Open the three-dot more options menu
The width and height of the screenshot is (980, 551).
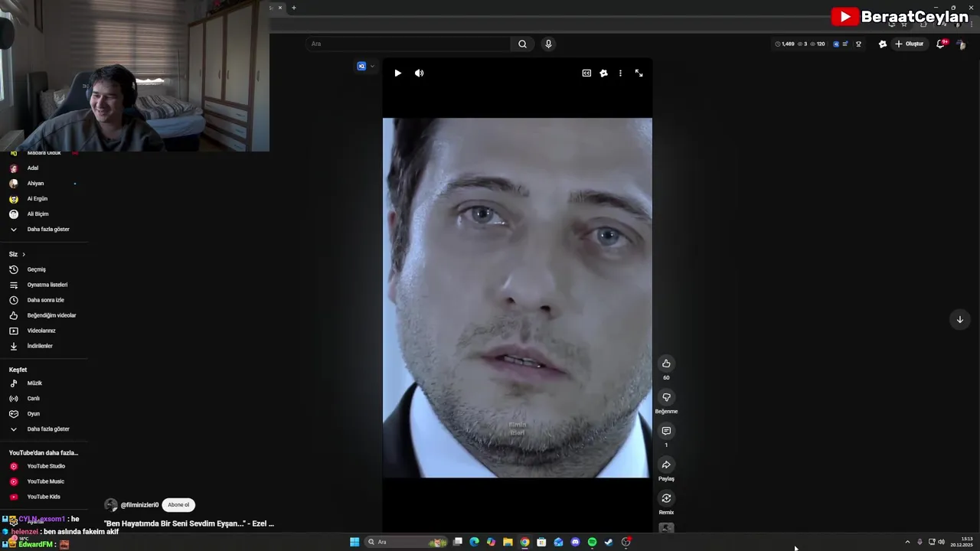coord(620,73)
